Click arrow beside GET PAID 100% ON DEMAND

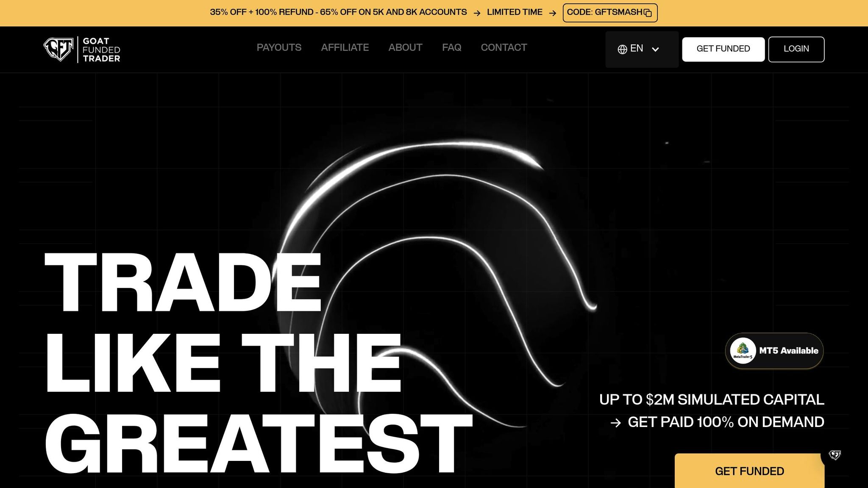615,423
